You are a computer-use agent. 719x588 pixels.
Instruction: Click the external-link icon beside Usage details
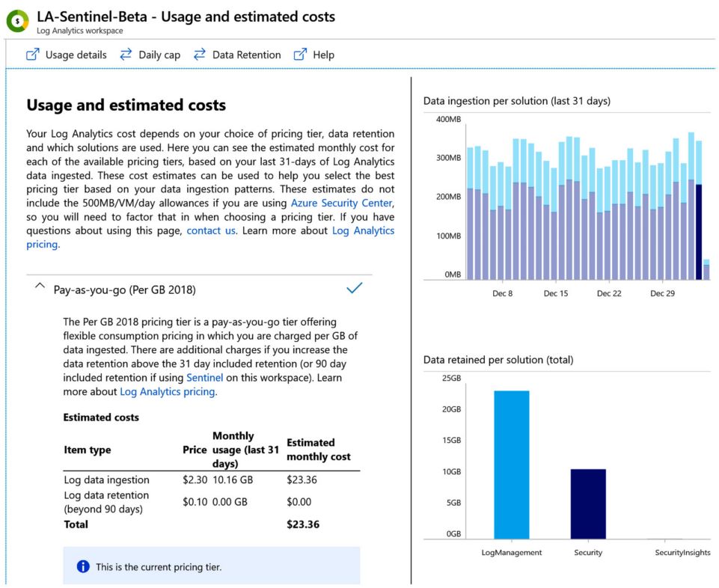pos(31,54)
